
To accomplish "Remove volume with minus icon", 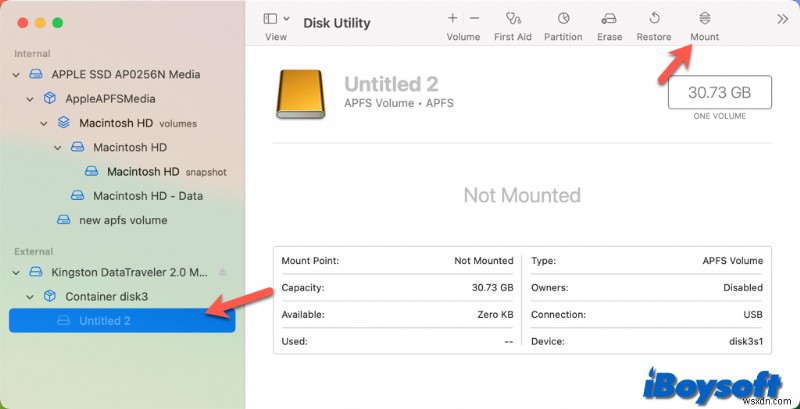I will coord(474,18).
